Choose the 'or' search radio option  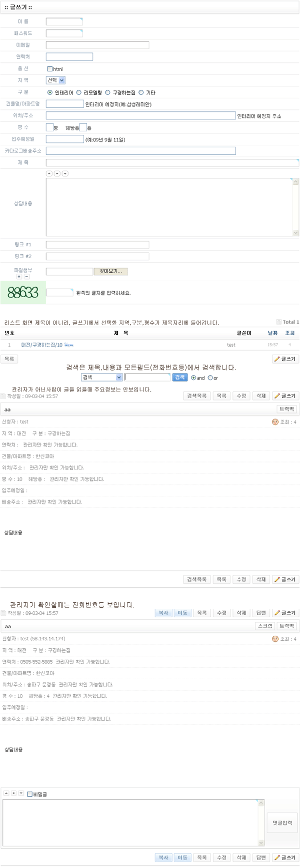(210, 378)
